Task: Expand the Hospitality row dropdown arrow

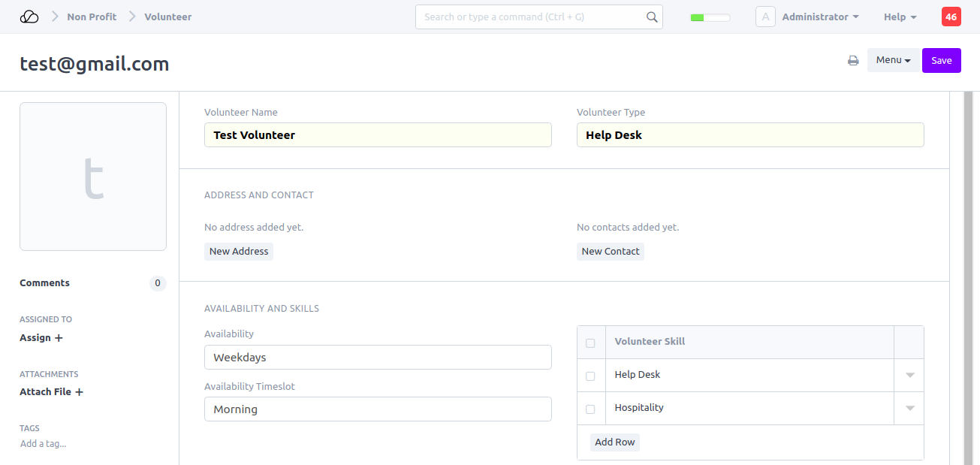Action: coord(909,409)
